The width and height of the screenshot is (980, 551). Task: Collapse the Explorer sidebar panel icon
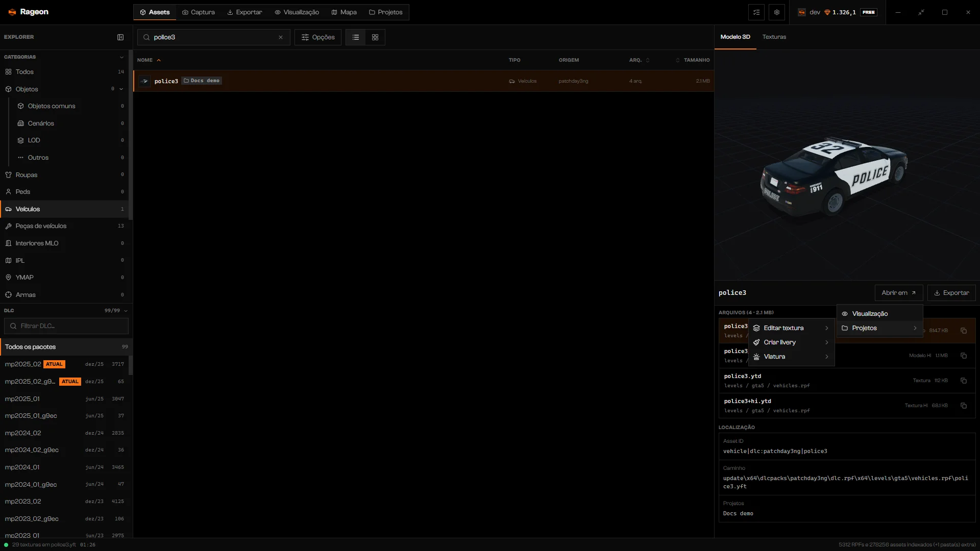(120, 37)
